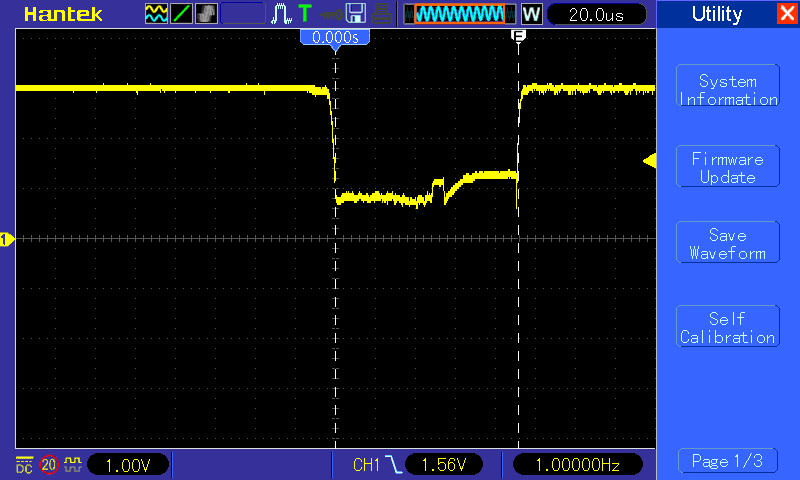The image size is (800, 480).
Task: Click the CH1 trigger source label
Action: (366, 465)
